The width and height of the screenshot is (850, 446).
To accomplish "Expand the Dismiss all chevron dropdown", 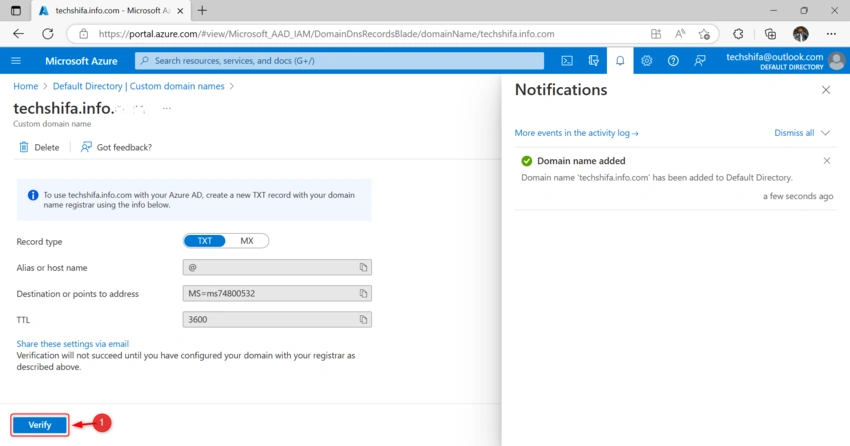I will click(x=825, y=133).
